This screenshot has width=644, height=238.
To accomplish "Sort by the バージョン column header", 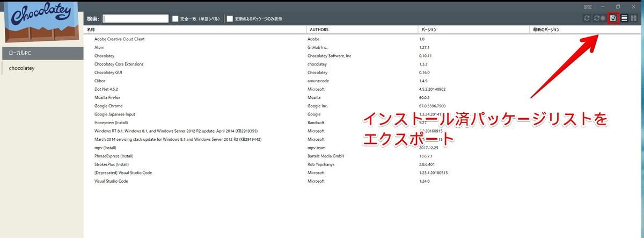I will point(473,30).
